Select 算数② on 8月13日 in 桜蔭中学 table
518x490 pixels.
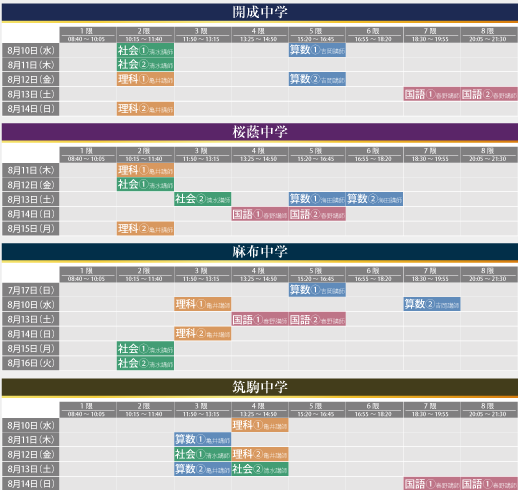[x=375, y=199]
